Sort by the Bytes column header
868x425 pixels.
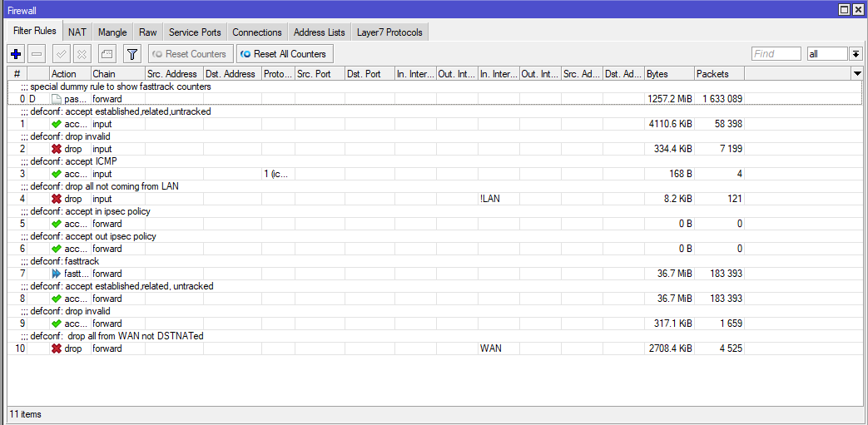coord(669,73)
